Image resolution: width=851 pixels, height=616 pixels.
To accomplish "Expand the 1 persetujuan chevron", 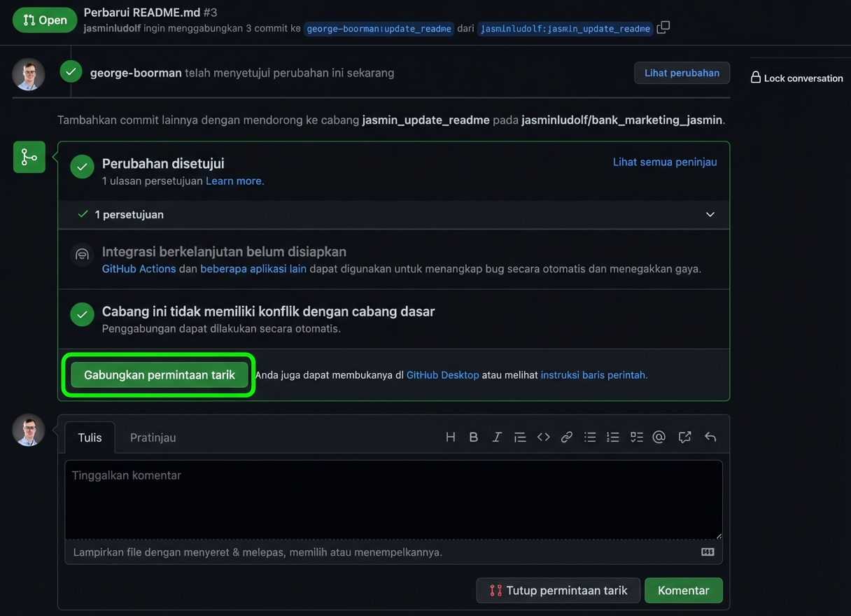I will point(710,214).
